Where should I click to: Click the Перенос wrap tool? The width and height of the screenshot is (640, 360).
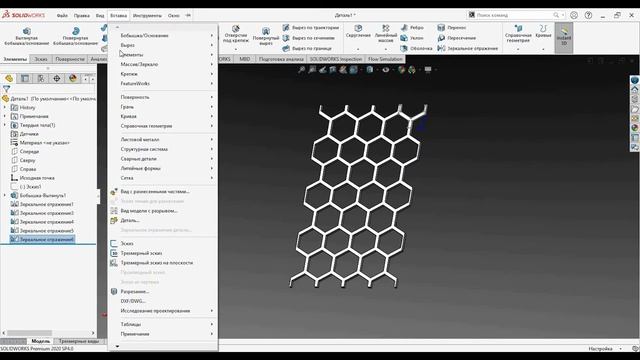(x=451, y=28)
